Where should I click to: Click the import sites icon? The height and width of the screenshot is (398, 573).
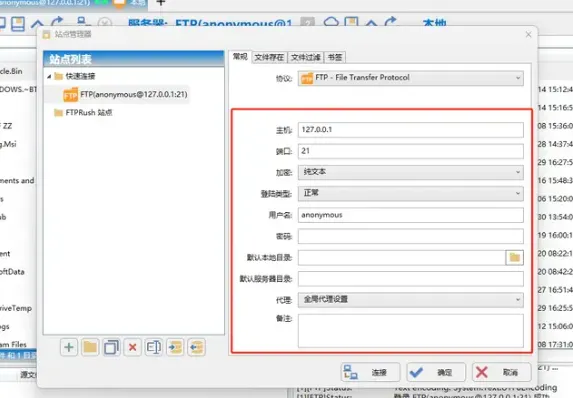pyautogui.click(x=175, y=347)
